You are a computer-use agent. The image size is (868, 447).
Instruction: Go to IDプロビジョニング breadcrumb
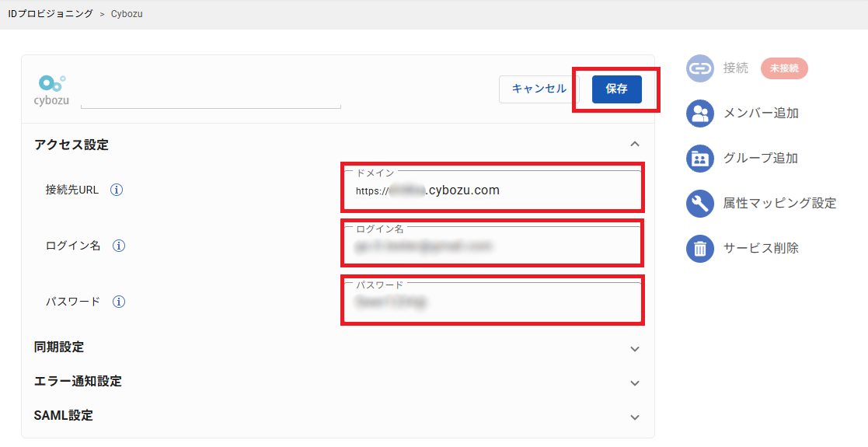coord(51,14)
